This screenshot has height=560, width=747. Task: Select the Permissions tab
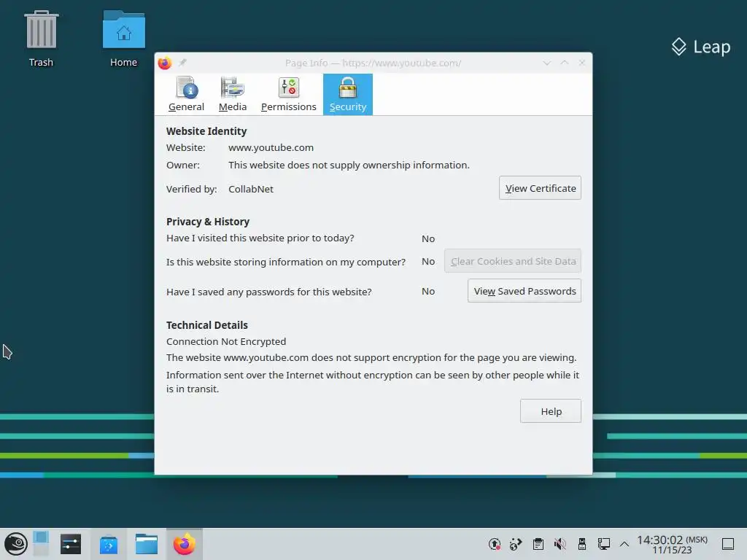tap(289, 94)
